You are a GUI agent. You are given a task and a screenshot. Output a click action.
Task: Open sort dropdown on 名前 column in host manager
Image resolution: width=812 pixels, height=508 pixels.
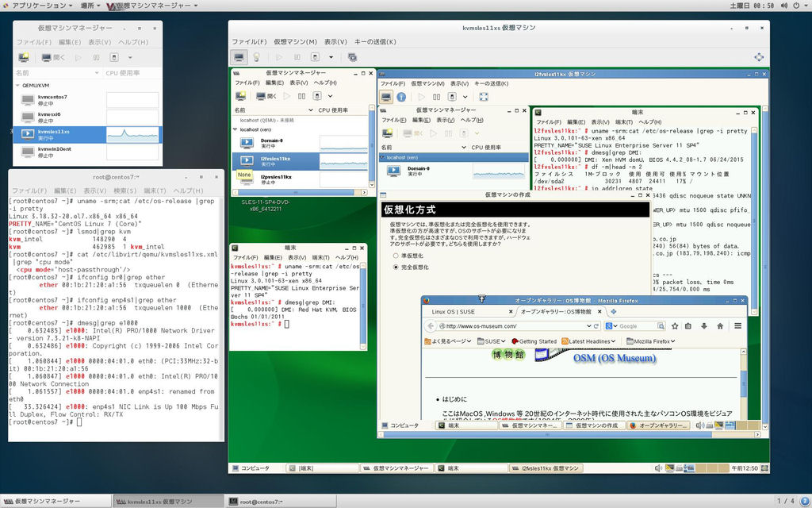(x=96, y=73)
